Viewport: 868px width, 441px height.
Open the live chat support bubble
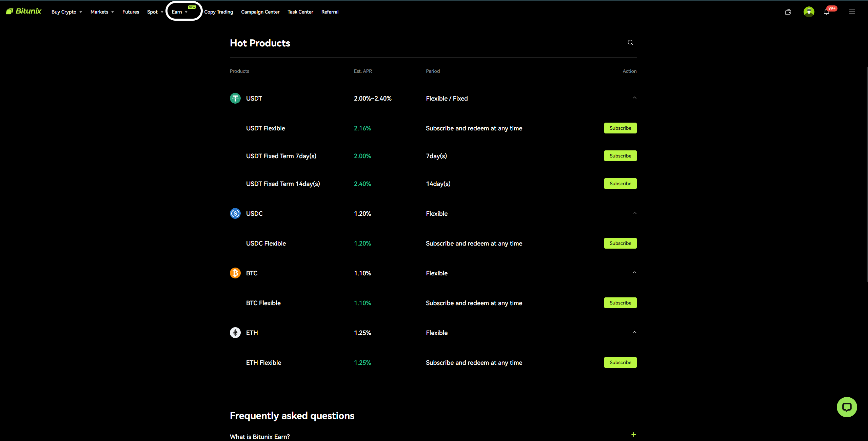[847, 407]
